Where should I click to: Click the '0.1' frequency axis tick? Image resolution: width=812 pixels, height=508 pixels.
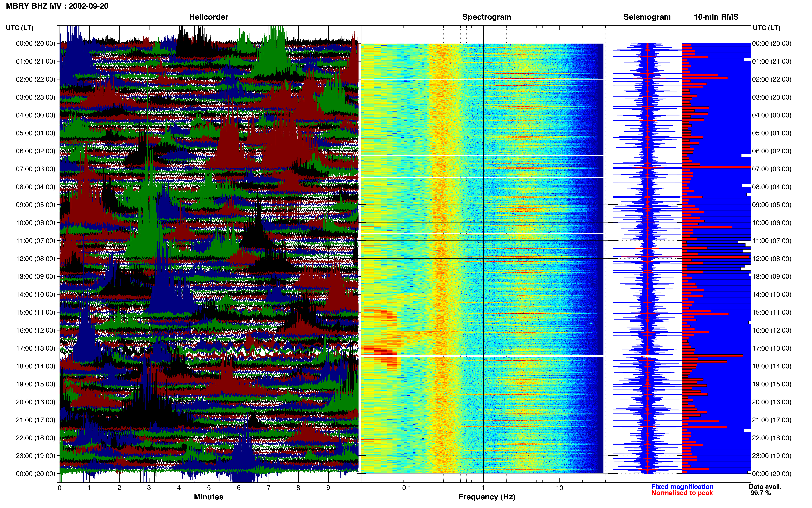pos(407,488)
